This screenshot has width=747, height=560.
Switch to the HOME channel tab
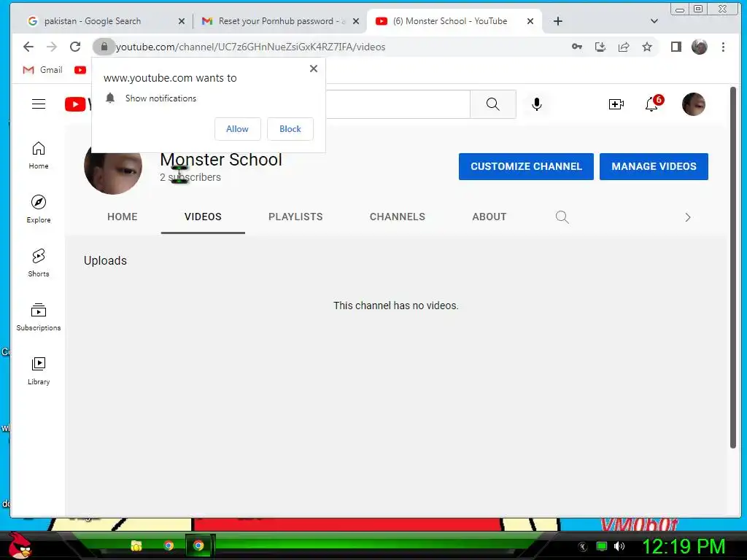pyautogui.click(x=123, y=217)
